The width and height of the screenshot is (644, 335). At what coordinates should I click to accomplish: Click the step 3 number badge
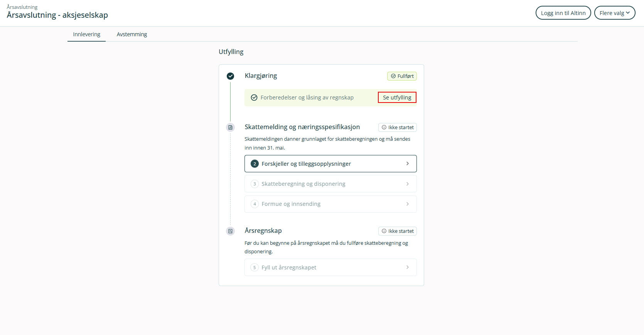coord(255,184)
